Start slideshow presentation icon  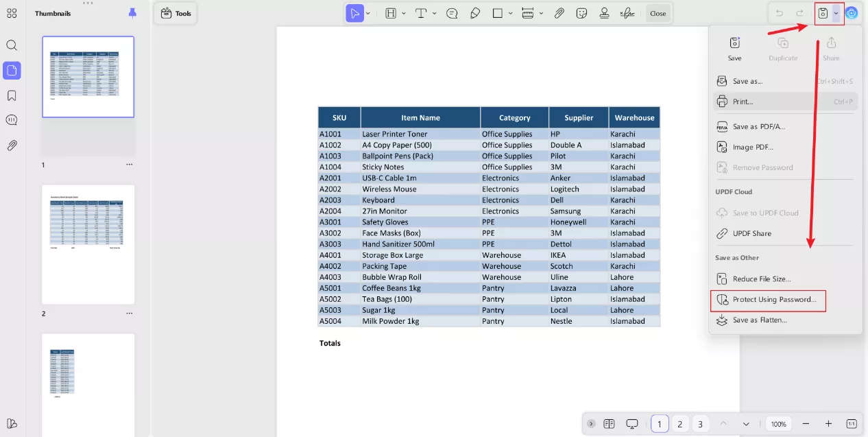tap(632, 424)
